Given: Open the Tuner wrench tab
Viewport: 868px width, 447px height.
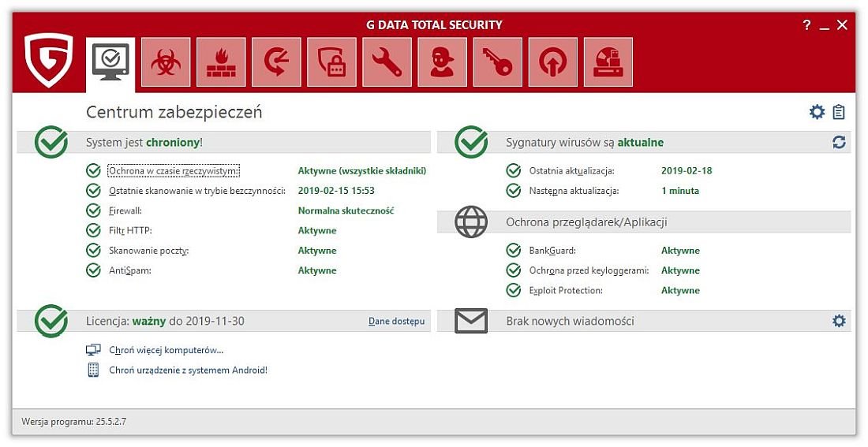Looking at the screenshot, I should [387, 62].
